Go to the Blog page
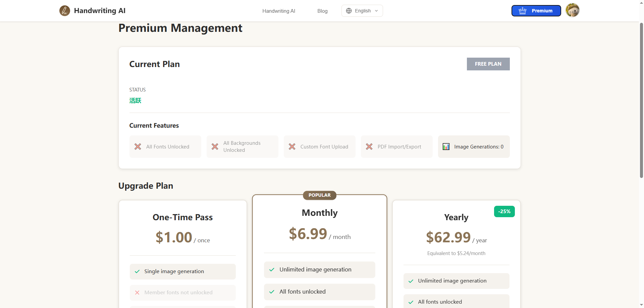644x308 pixels. (x=322, y=11)
